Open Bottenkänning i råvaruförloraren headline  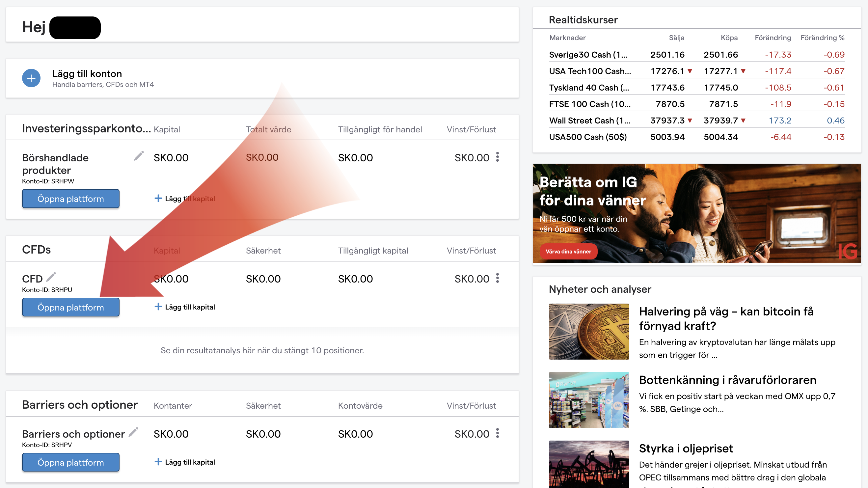click(727, 380)
